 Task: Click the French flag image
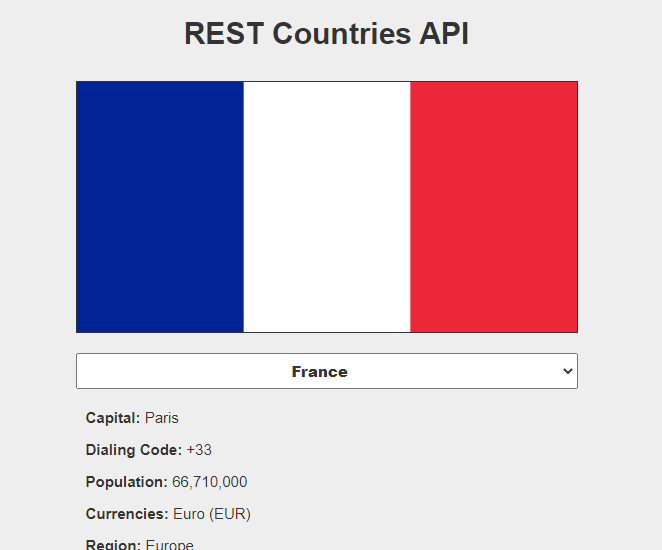click(x=327, y=207)
